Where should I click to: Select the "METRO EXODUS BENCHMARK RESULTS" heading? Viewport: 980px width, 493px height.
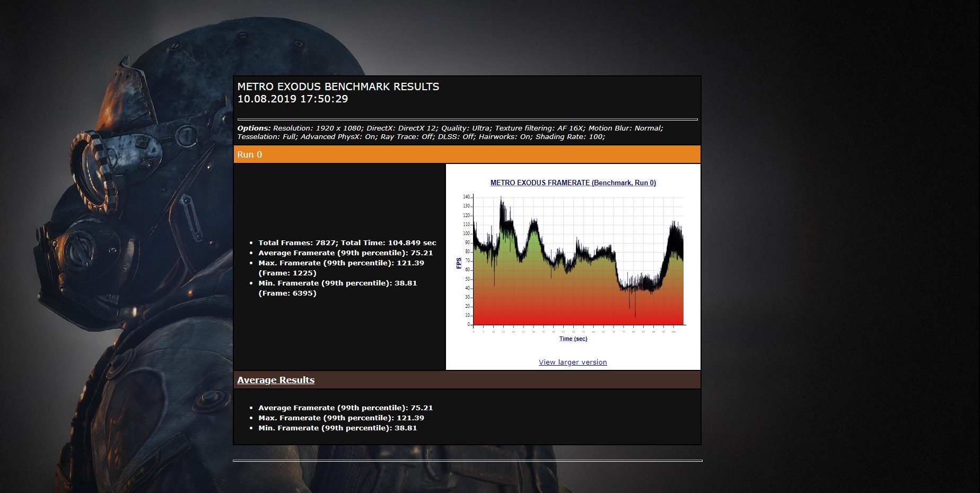[338, 87]
